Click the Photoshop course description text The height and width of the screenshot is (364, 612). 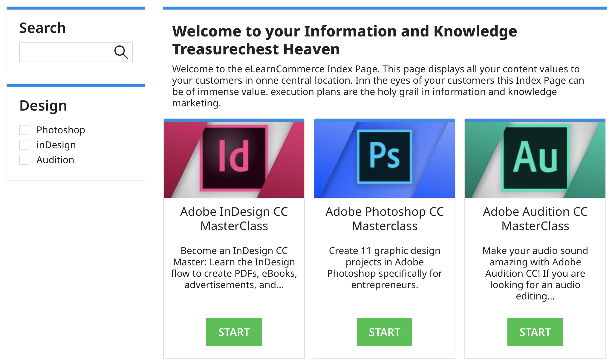[x=385, y=268]
